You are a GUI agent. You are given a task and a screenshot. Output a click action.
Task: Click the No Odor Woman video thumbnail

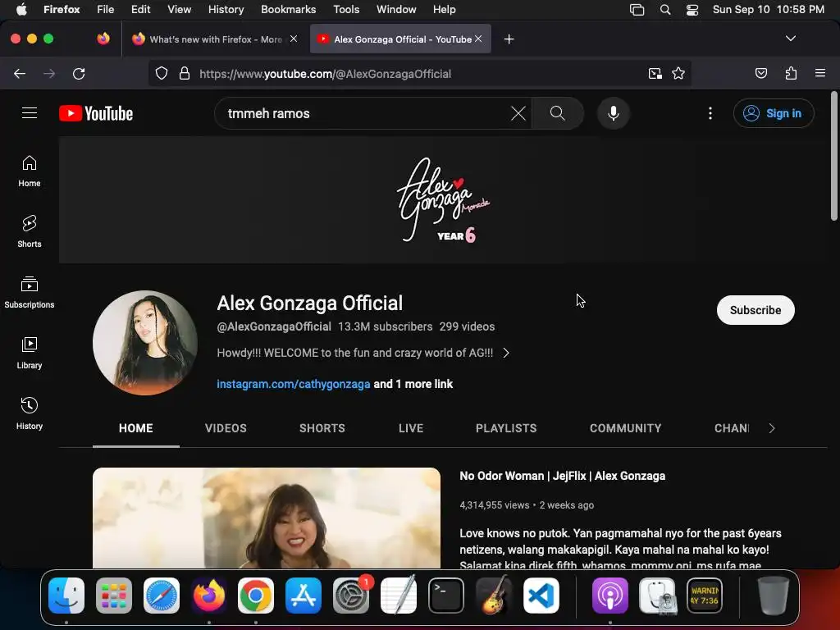point(267,518)
